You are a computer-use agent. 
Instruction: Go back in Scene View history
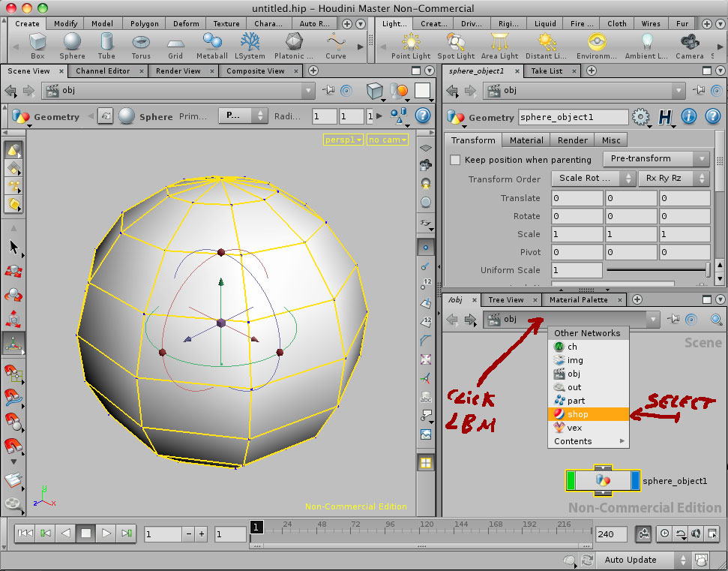[x=10, y=91]
